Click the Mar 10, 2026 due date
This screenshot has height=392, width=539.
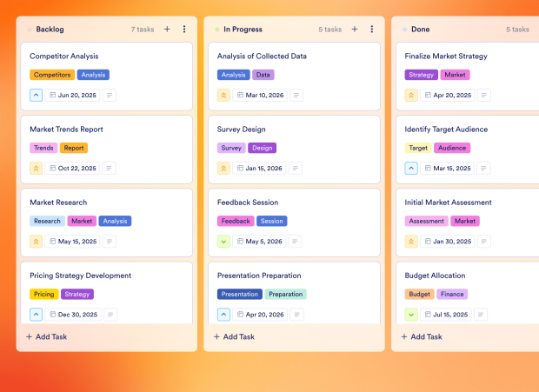(x=260, y=95)
